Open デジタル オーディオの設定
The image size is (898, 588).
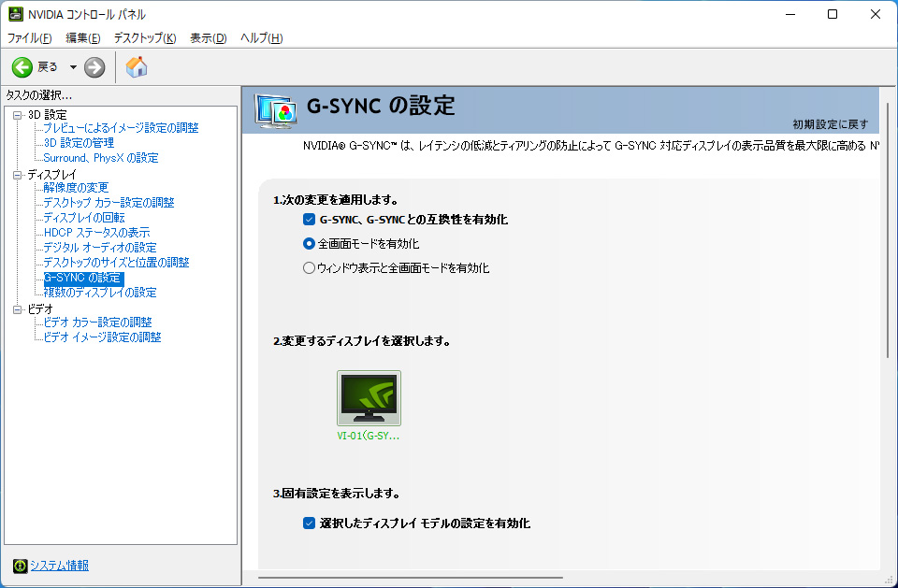(100, 247)
